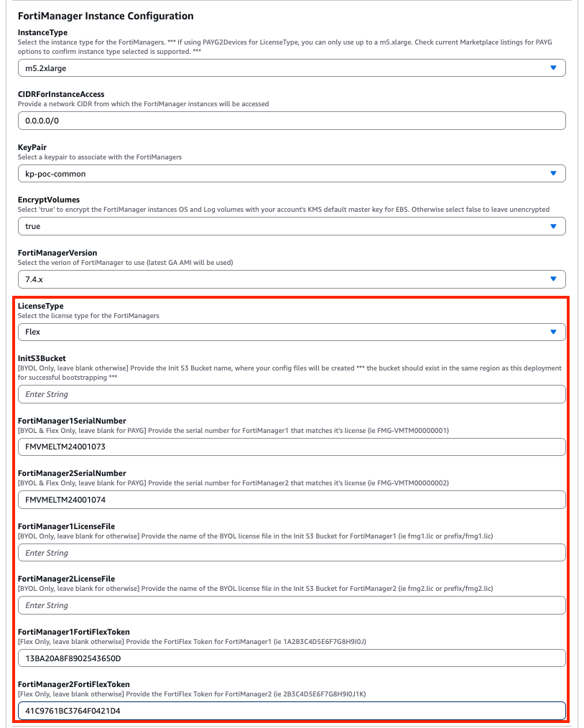
Task: Focus the empty InitS3Bucket text field
Action: pyautogui.click(x=291, y=394)
